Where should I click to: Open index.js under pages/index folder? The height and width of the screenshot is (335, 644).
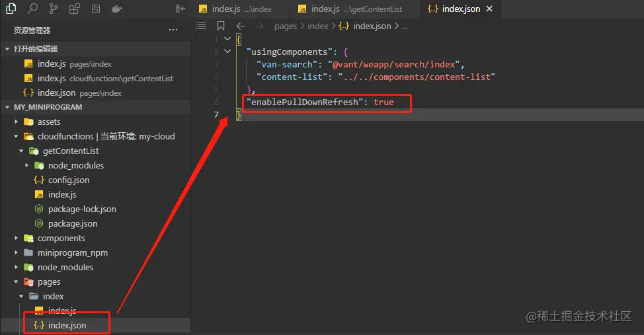coord(95,311)
